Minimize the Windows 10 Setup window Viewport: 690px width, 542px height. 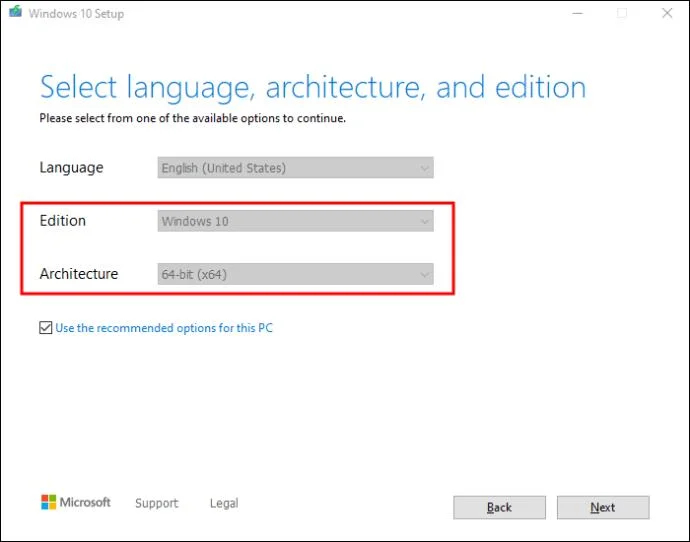pyautogui.click(x=577, y=13)
